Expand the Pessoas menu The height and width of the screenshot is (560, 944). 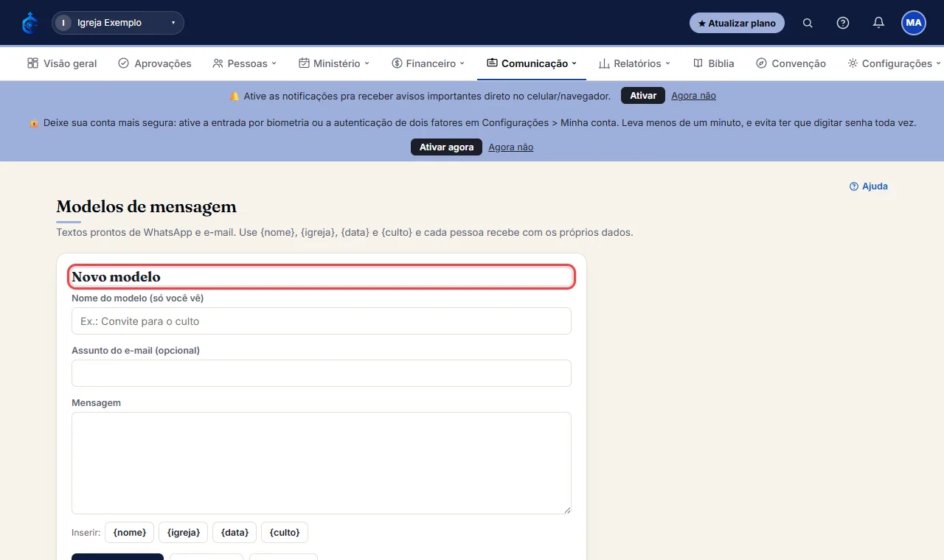[x=244, y=63]
